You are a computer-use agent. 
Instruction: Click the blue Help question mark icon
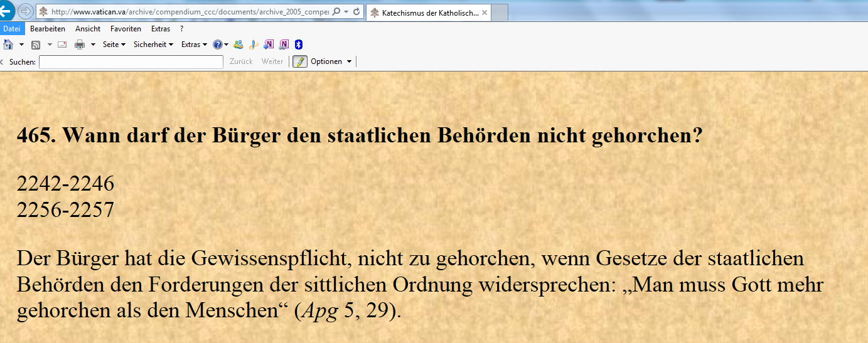[x=217, y=45]
